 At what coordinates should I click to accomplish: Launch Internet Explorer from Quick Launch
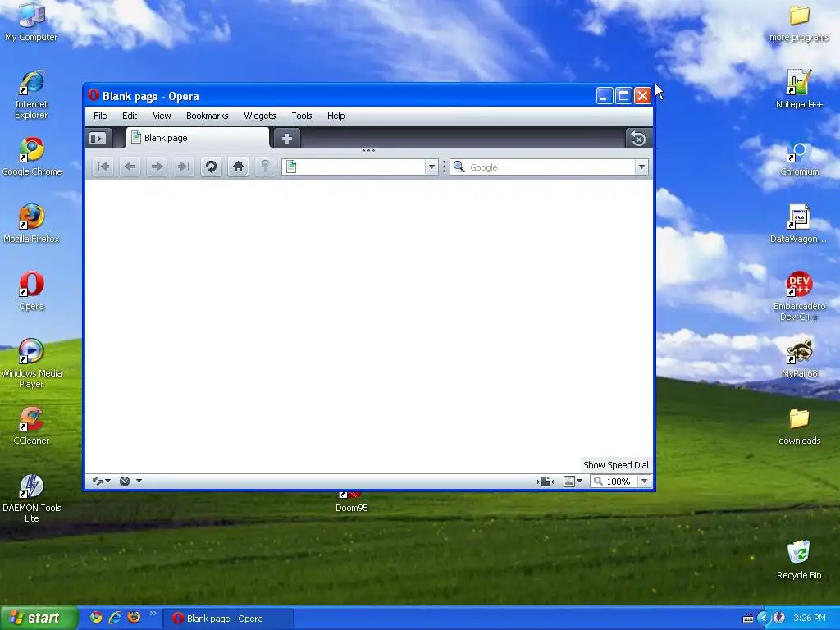[x=115, y=618]
